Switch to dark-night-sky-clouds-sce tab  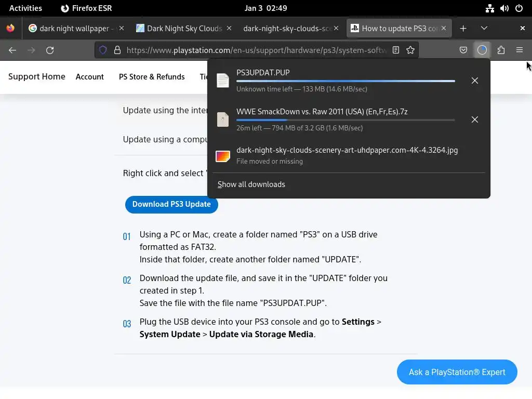pos(291,29)
